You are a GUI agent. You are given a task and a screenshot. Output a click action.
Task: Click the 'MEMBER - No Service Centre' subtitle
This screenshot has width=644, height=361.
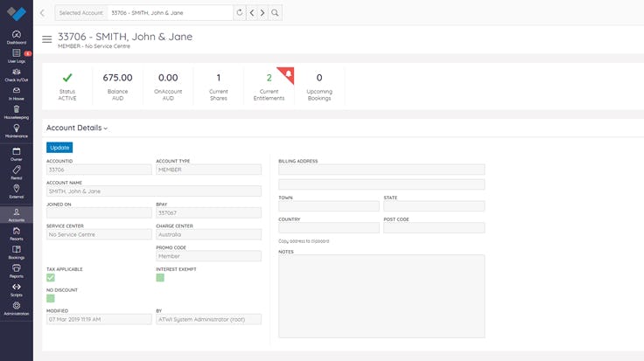[94, 46]
